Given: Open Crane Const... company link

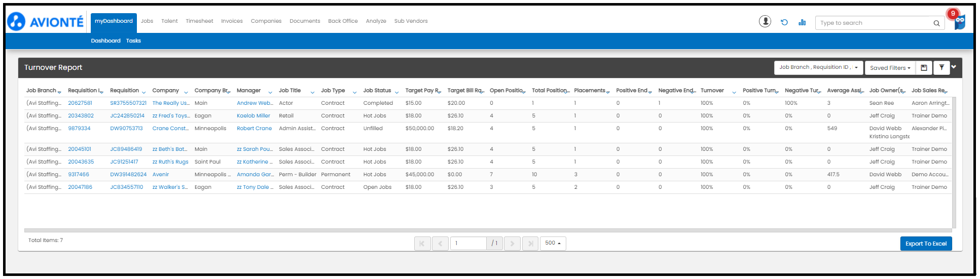Looking at the screenshot, I should point(170,129).
